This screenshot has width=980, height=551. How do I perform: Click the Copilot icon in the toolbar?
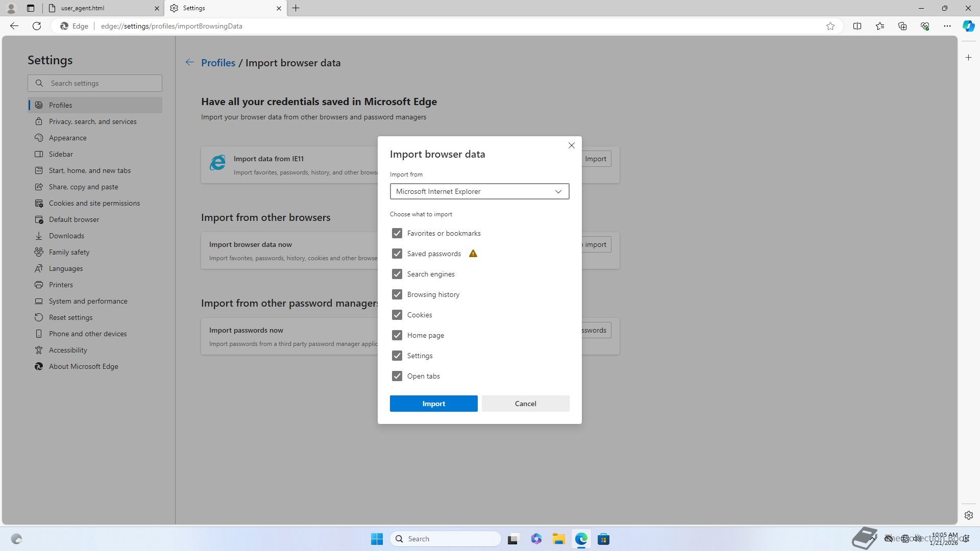(x=968, y=26)
